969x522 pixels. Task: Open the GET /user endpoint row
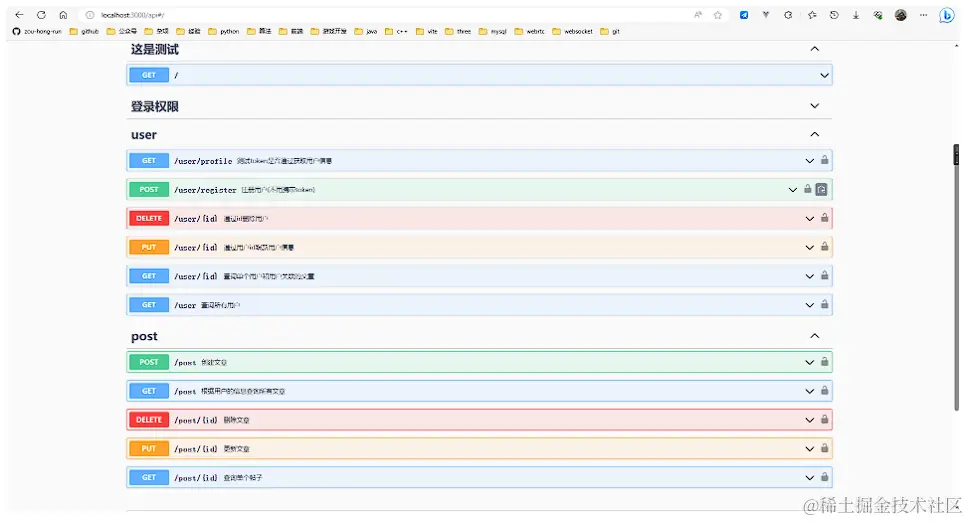pos(479,305)
